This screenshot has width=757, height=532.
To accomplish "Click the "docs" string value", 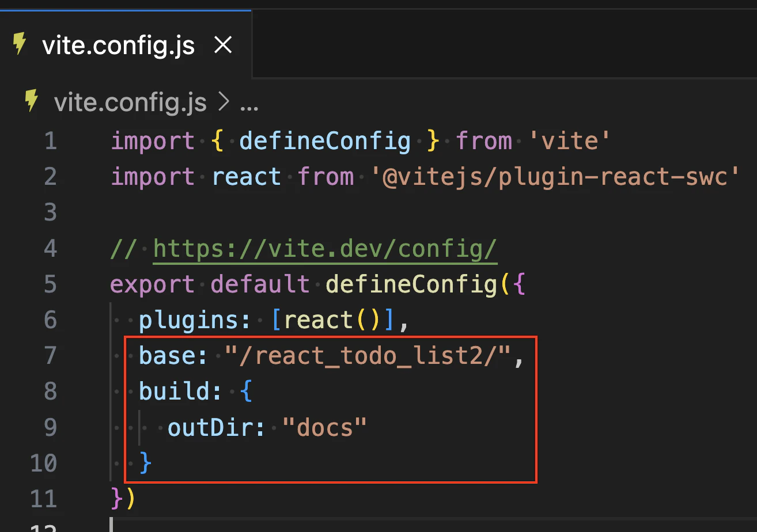I will tap(323, 427).
